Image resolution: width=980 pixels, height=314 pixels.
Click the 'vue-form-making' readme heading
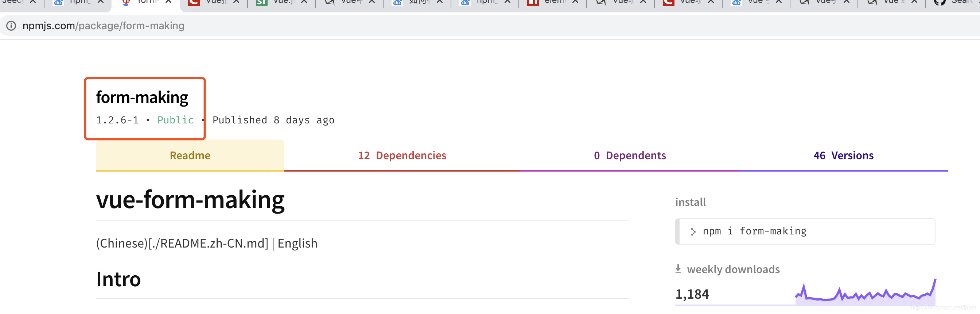[190, 200]
